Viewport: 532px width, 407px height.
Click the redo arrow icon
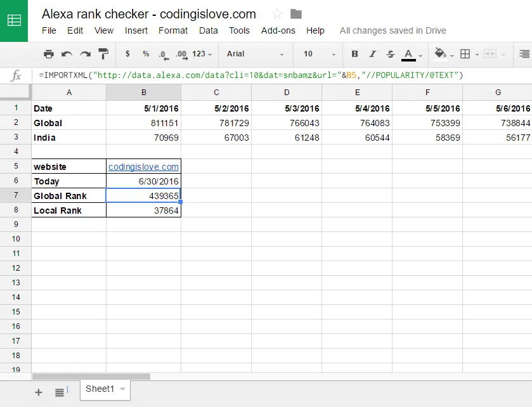[x=85, y=54]
